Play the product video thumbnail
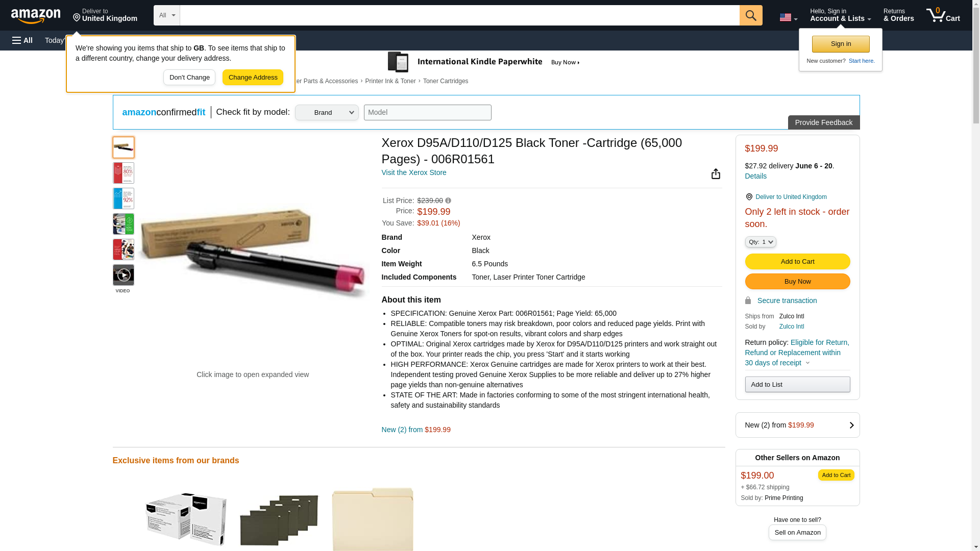This screenshot has height=551, width=980. click(124, 275)
